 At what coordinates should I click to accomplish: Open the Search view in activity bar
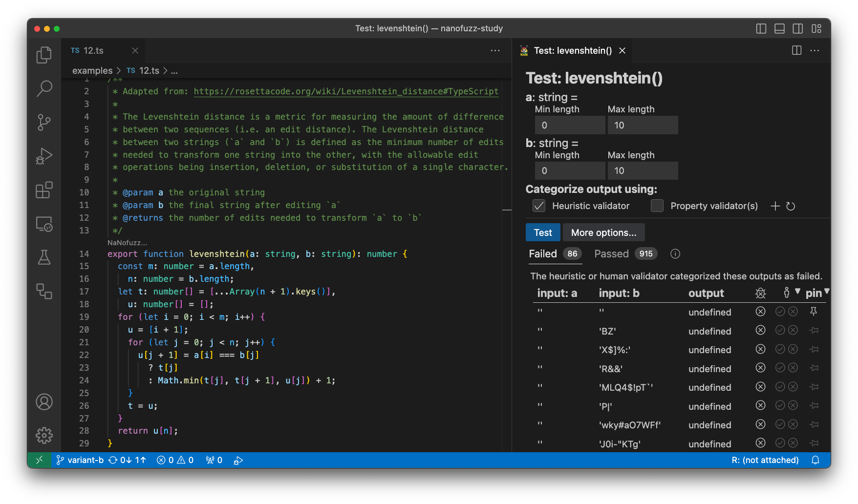tap(44, 88)
